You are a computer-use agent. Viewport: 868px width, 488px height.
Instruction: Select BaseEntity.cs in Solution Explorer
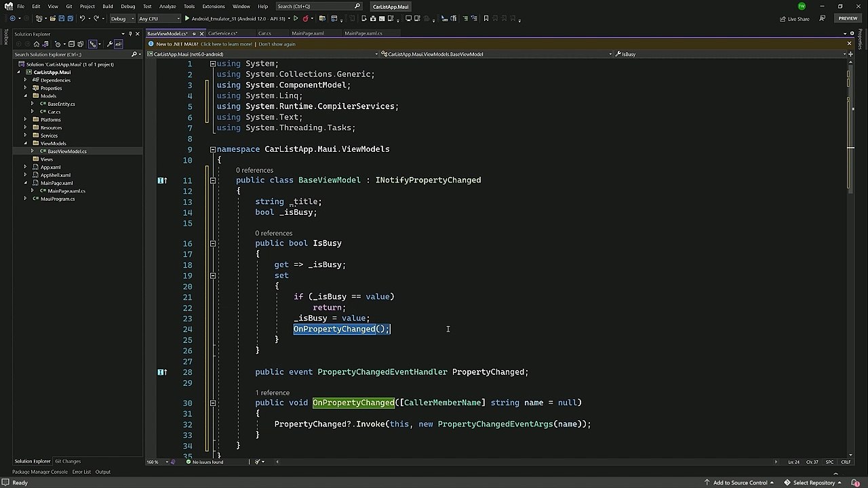(x=61, y=104)
